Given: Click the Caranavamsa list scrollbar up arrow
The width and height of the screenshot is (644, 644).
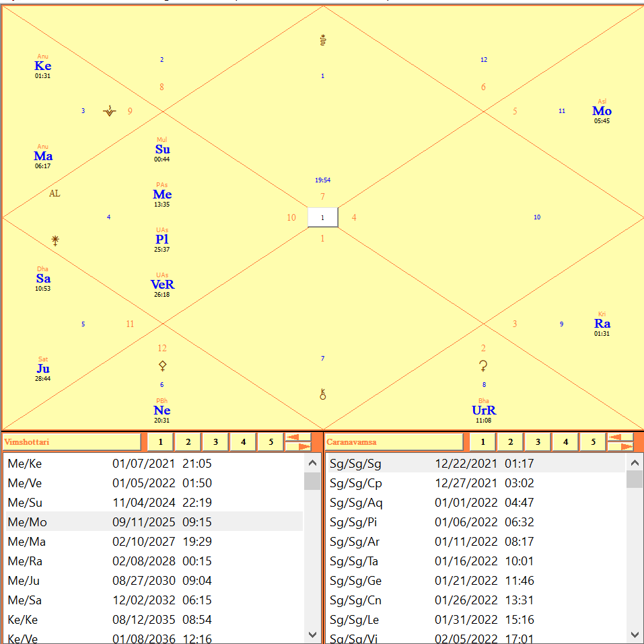Looking at the screenshot, I should (x=635, y=463).
